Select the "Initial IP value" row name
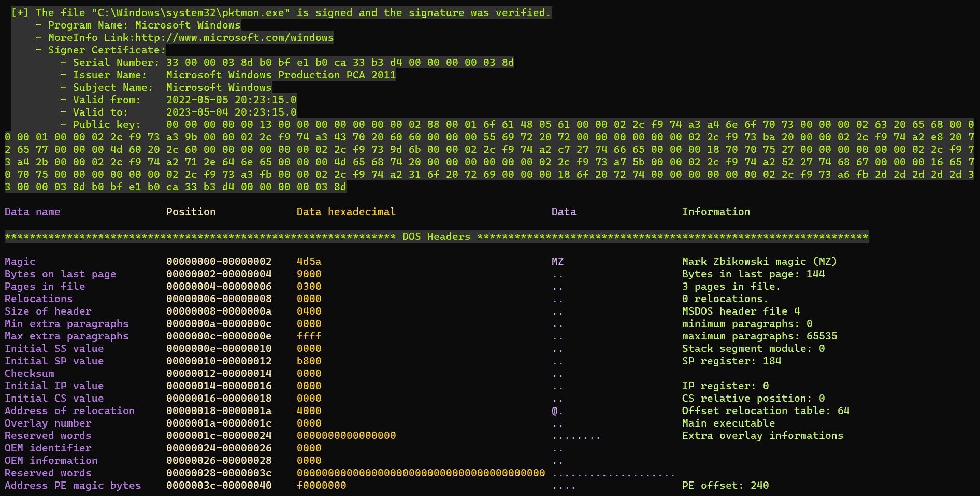980x496 pixels. [54, 386]
